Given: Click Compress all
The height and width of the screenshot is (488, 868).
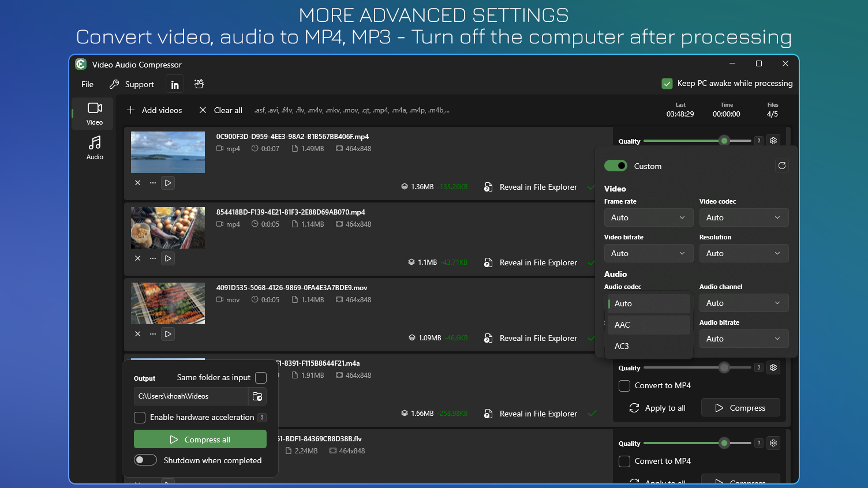Looking at the screenshot, I should [200, 439].
